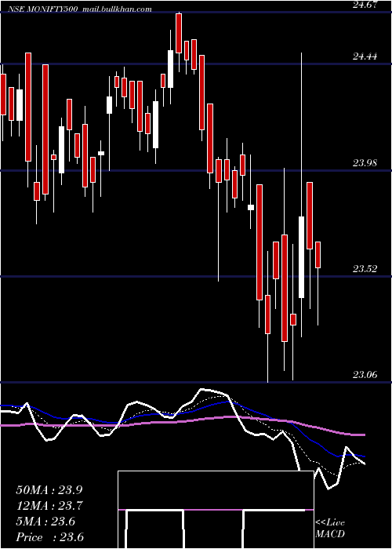This screenshot has height=549, width=392.
Task: Click the <<Live MACD label
Action: (x=330, y=529)
